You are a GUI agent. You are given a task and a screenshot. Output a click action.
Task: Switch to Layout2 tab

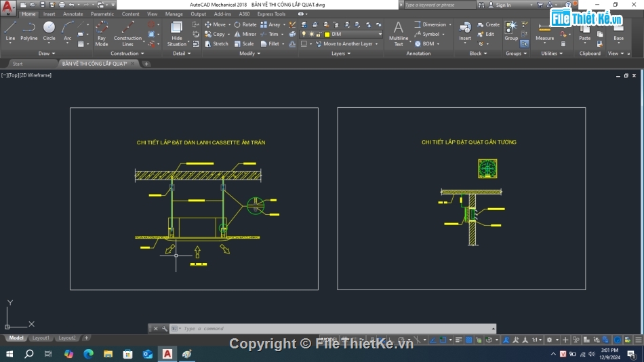67,338
